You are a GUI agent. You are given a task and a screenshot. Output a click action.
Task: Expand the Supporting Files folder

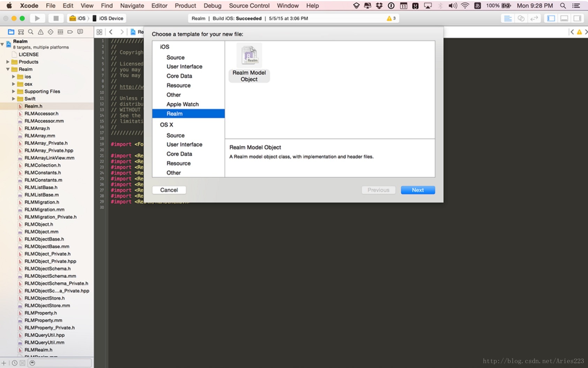14,91
